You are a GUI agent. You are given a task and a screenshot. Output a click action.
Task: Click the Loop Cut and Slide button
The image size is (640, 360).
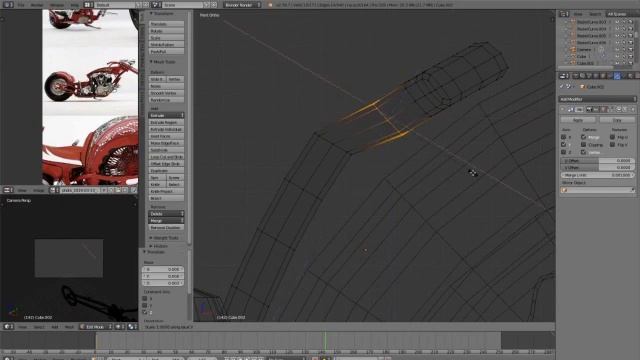pyautogui.click(x=166, y=157)
